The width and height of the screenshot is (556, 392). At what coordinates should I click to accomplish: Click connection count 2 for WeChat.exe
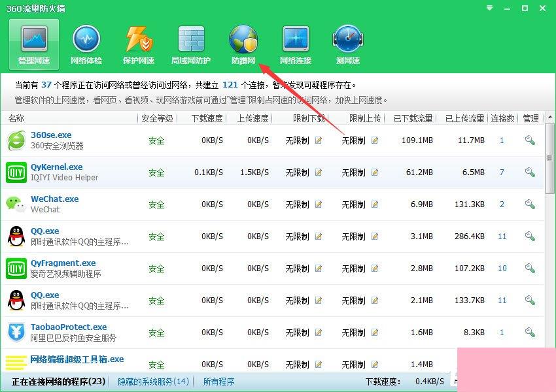[502, 204]
